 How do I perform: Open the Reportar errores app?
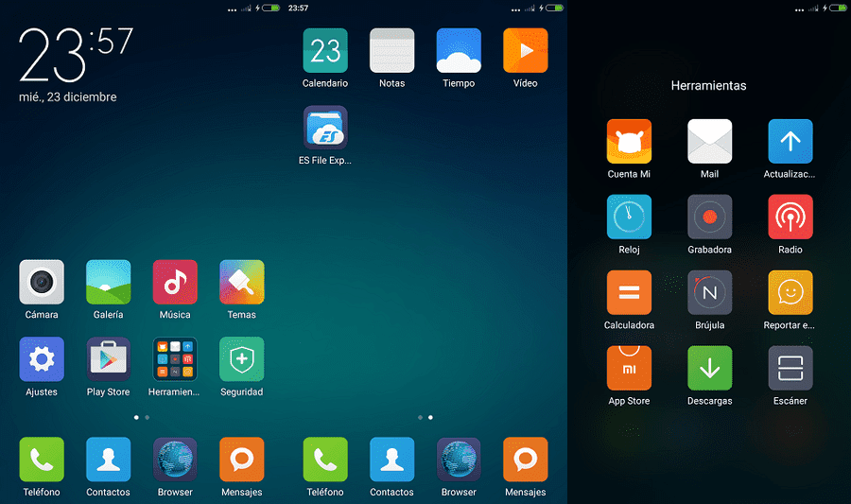pos(790,292)
